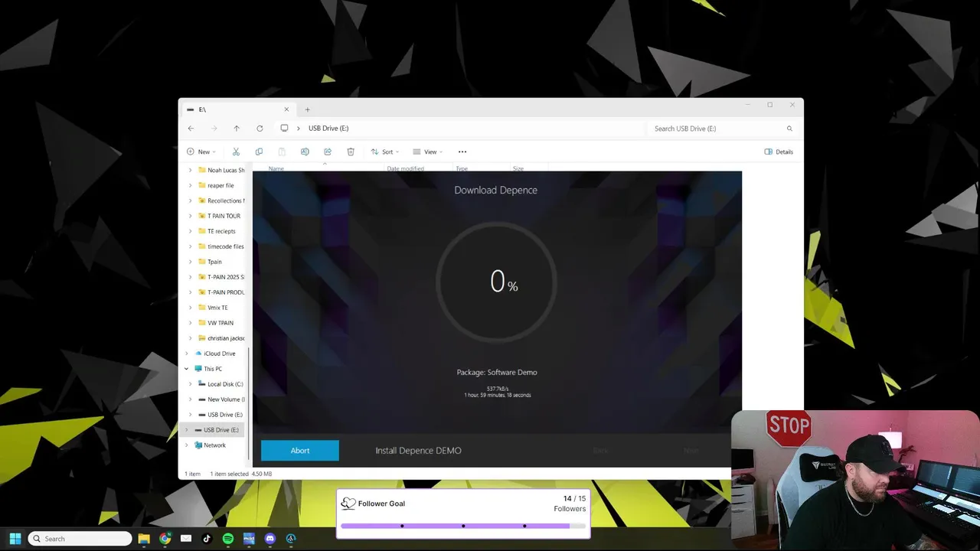Viewport: 980px width, 551px height.
Task: Click the Cut scissors icon in toolbar
Action: point(236,152)
